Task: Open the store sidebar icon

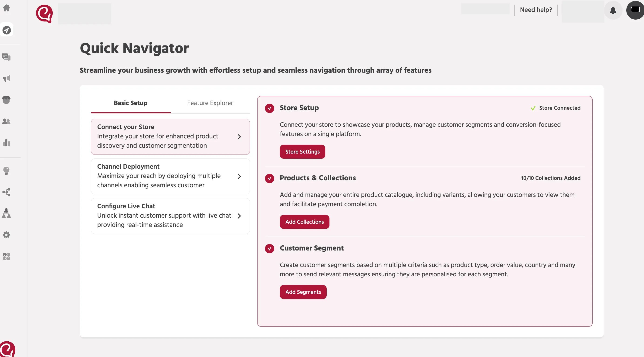Action: tap(6, 100)
